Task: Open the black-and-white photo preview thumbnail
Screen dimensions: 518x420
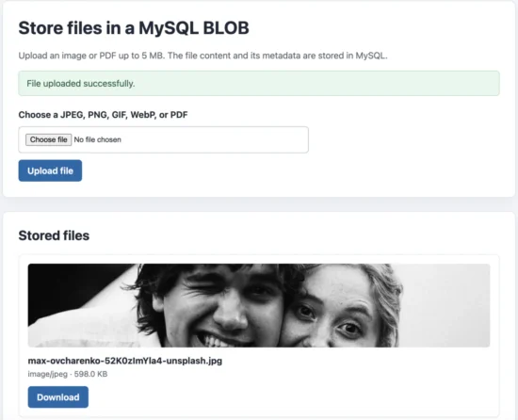Action: tap(259, 305)
